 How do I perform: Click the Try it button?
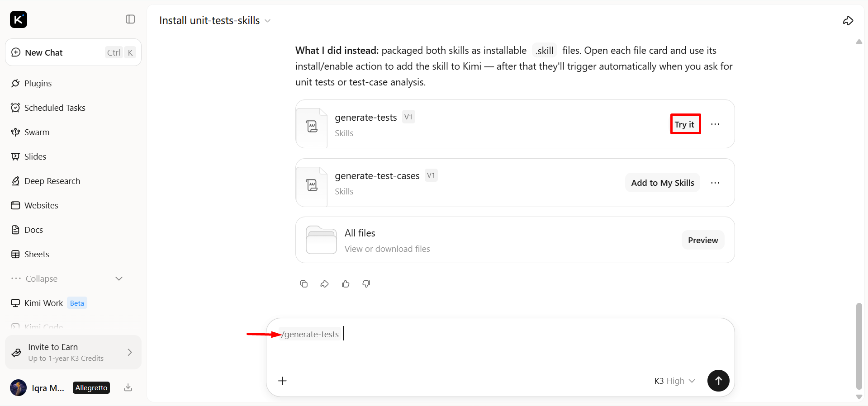click(x=684, y=124)
